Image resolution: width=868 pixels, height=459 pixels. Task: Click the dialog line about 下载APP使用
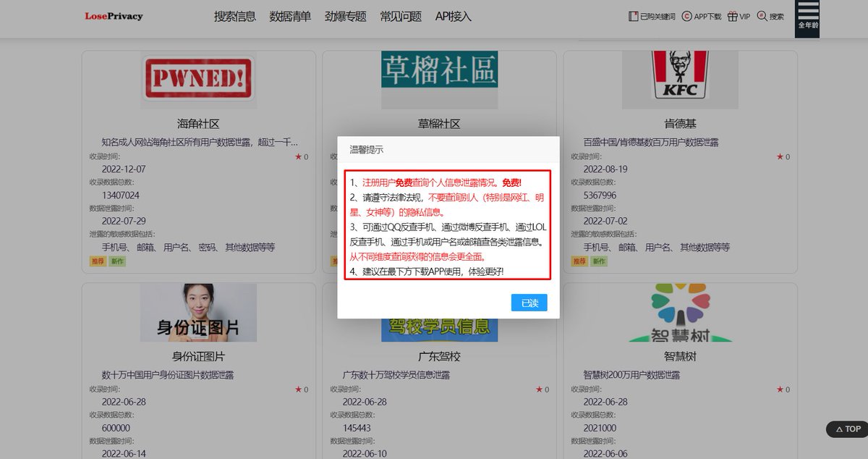[427, 271]
